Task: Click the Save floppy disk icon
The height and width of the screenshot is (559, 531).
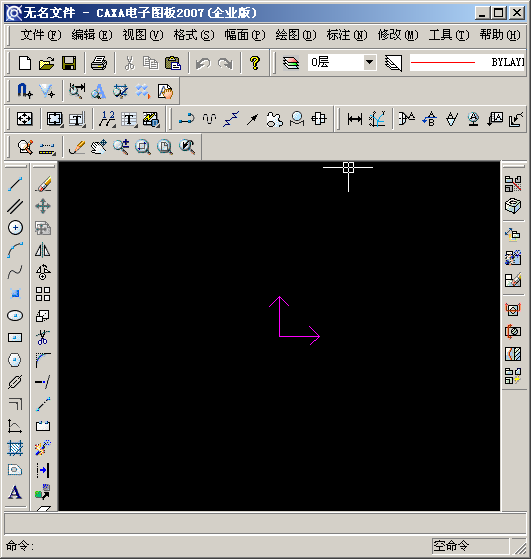Action: 69,63
